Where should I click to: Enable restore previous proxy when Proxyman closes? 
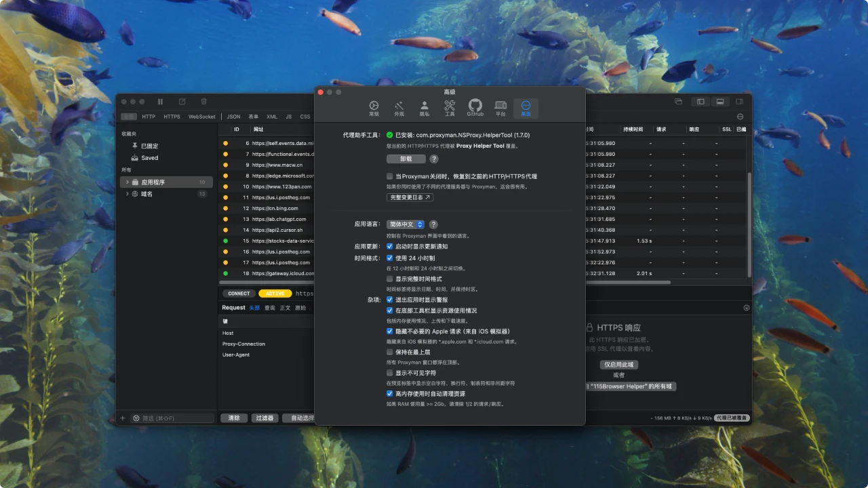[x=390, y=176]
